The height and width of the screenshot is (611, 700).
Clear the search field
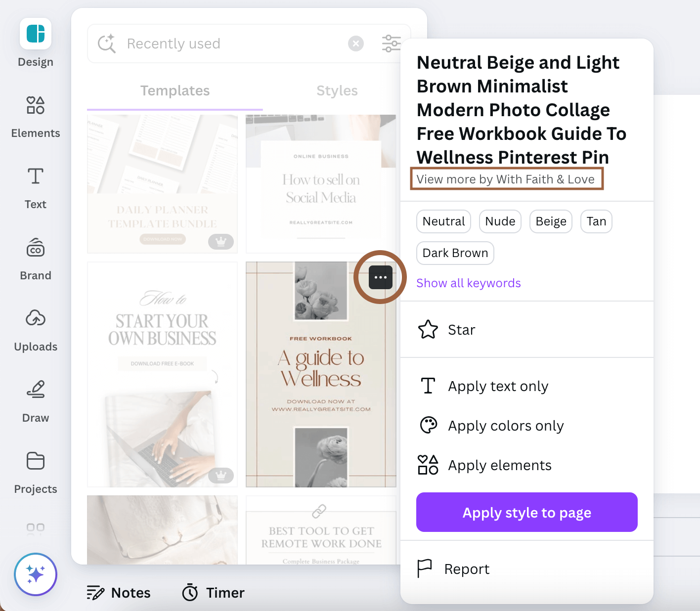(x=355, y=43)
